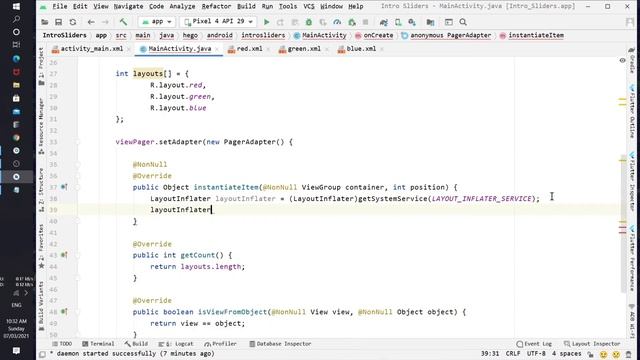
Task: Run the app with the green play icon
Action: tap(267, 22)
